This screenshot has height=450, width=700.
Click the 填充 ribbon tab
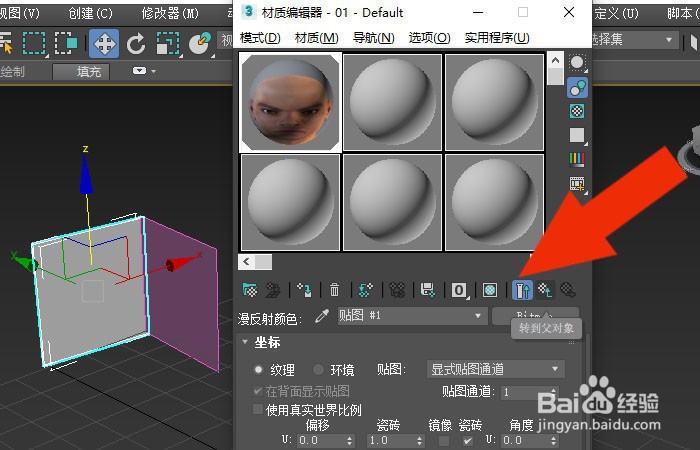point(81,71)
